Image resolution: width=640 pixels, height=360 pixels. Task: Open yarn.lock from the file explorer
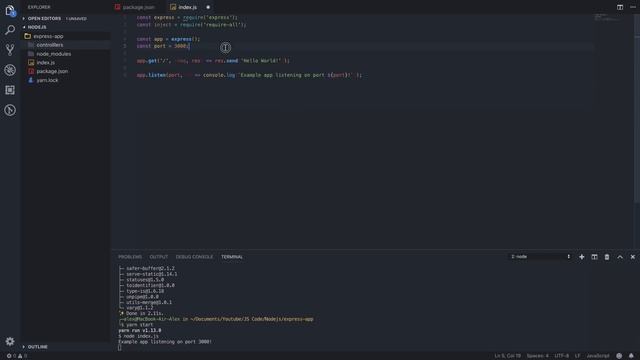(x=47, y=80)
